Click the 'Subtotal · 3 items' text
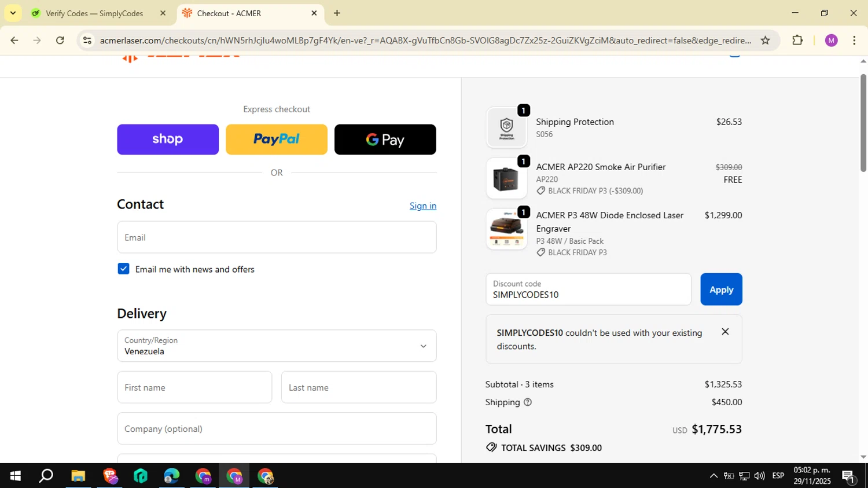868x488 pixels. click(x=520, y=384)
